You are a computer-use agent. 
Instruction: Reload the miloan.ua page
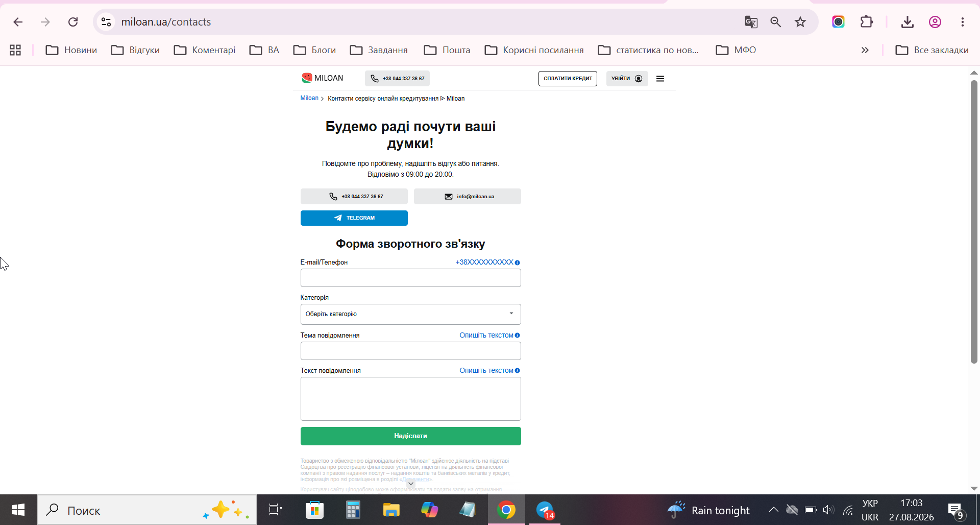(x=73, y=22)
